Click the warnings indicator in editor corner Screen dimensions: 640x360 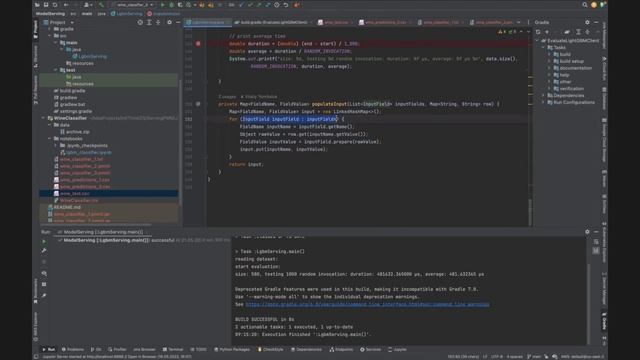[507, 32]
